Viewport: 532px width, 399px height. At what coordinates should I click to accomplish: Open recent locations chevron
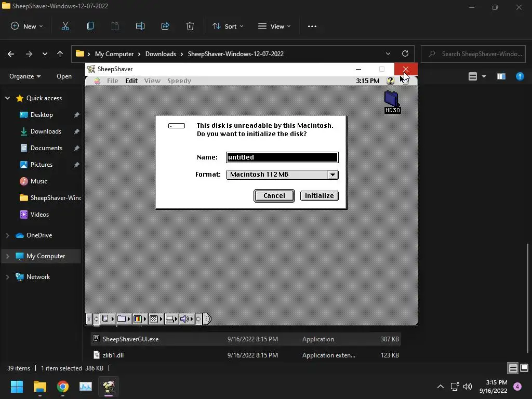click(45, 54)
